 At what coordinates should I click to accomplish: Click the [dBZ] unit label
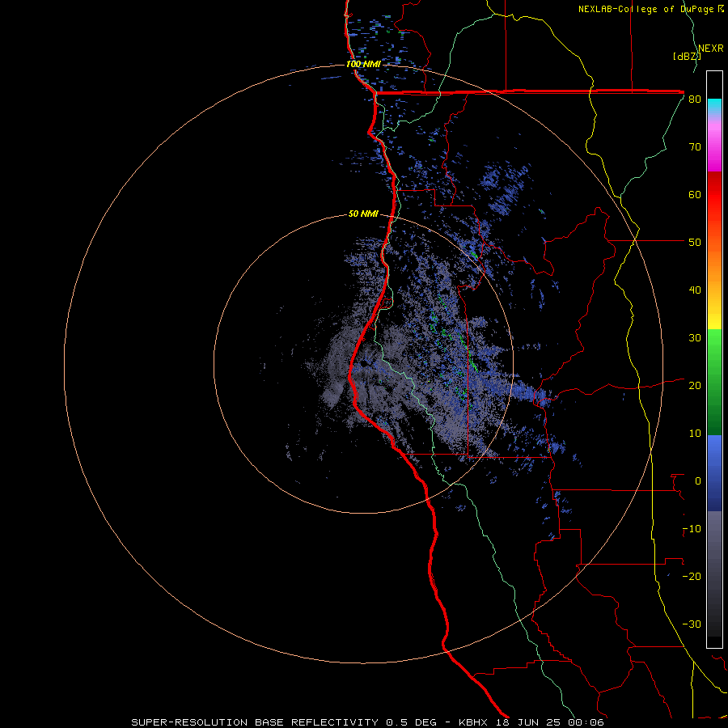pos(687,57)
